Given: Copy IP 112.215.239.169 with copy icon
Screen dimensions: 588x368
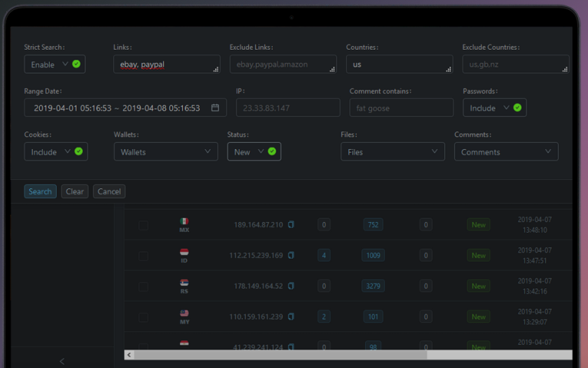Looking at the screenshot, I should [x=291, y=256].
